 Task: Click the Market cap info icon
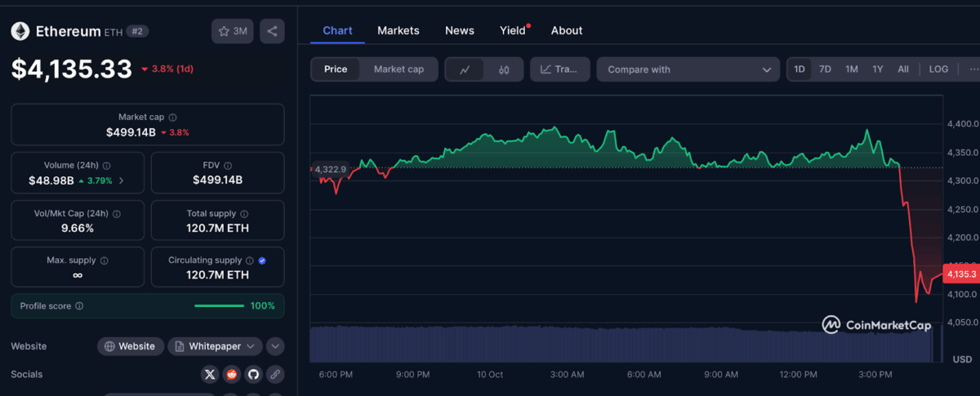click(172, 118)
